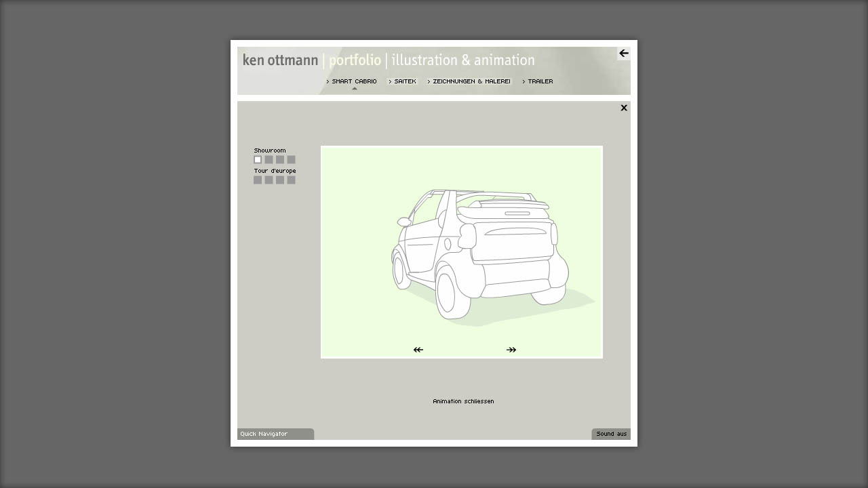Select first Showroom square
868x488 pixels.
click(258, 160)
